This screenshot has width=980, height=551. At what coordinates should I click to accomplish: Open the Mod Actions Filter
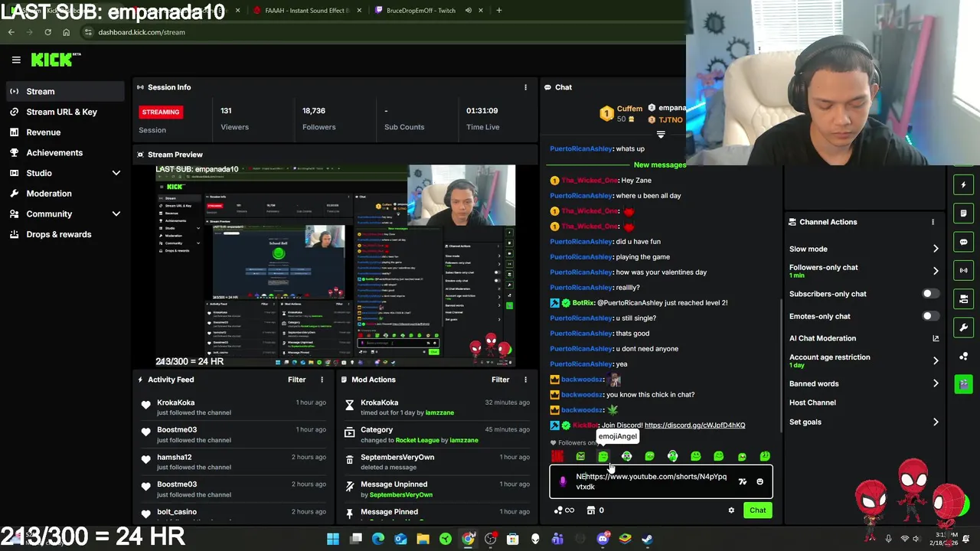tap(500, 380)
